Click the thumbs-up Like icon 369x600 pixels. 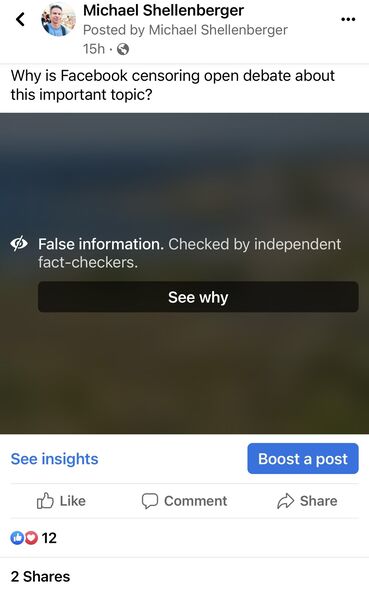click(x=45, y=500)
